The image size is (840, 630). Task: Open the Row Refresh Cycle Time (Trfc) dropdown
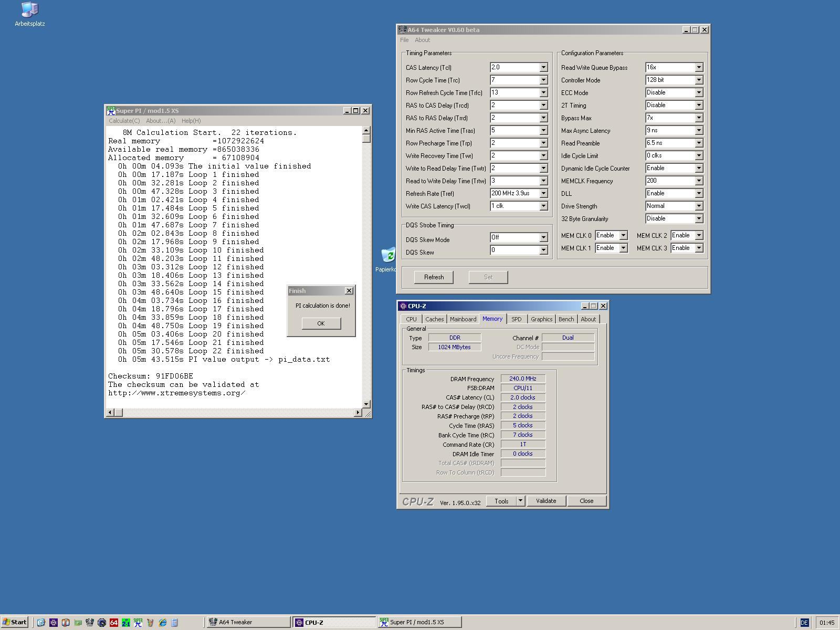(543, 92)
